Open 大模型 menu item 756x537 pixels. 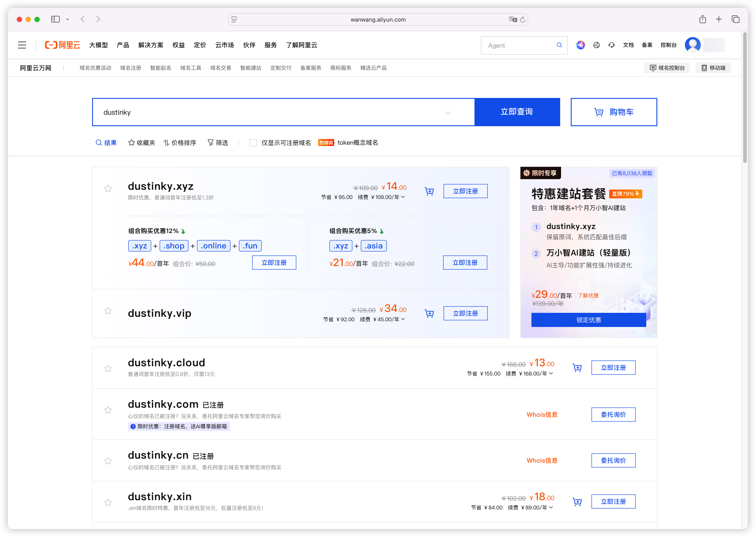tap(98, 45)
